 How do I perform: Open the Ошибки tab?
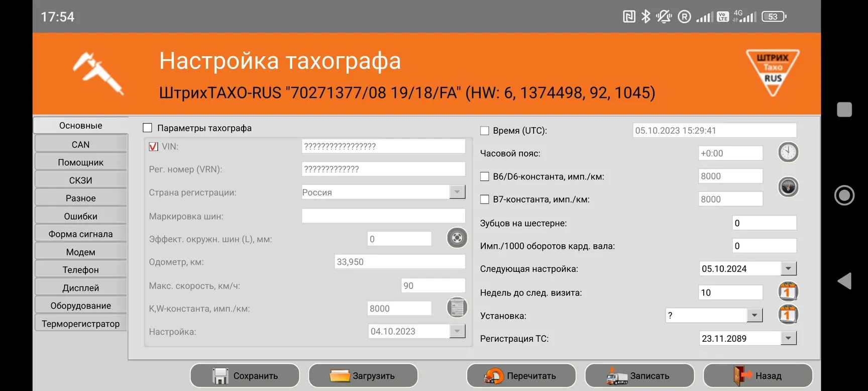(x=80, y=216)
